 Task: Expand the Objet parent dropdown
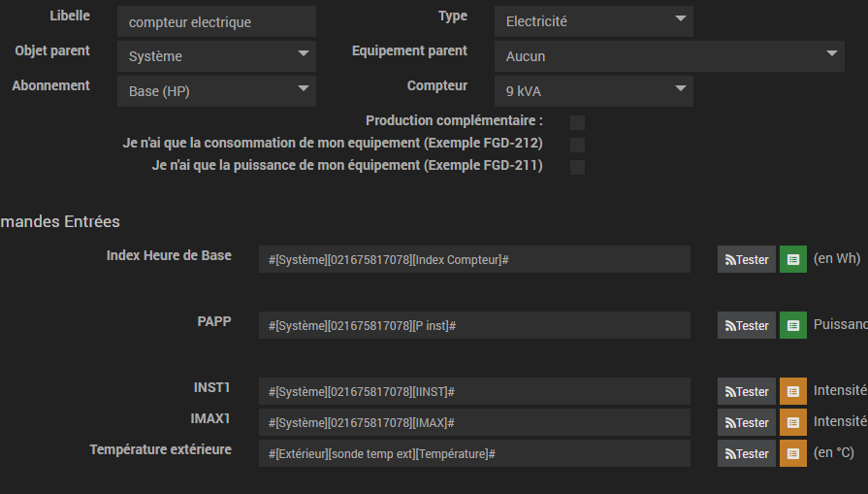(x=216, y=56)
